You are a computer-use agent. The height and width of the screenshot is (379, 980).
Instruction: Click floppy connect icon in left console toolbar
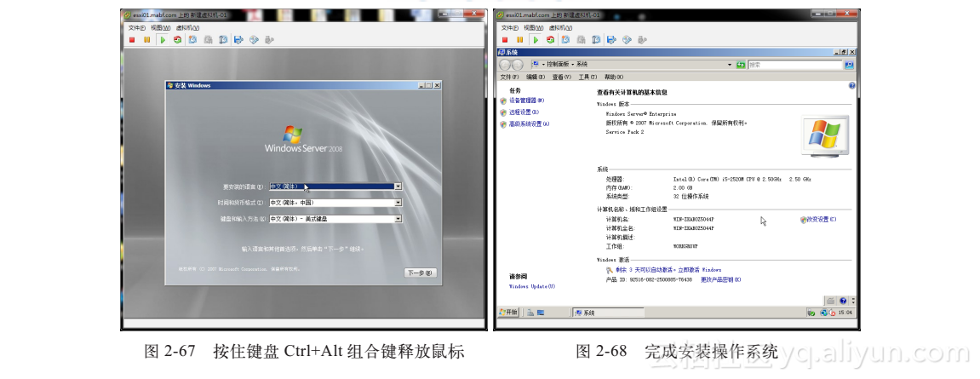(x=238, y=39)
